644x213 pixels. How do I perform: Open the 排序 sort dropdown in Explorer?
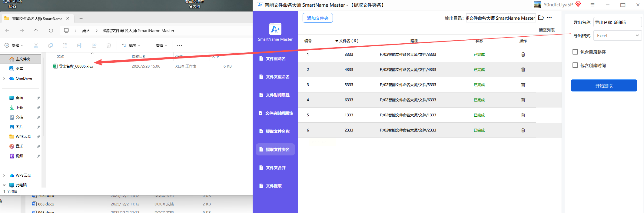(x=131, y=46)
